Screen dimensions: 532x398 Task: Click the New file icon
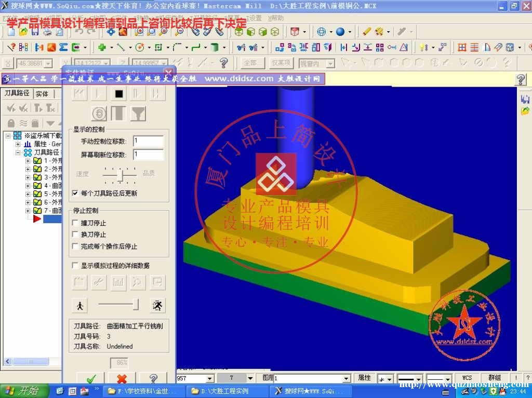11,32
